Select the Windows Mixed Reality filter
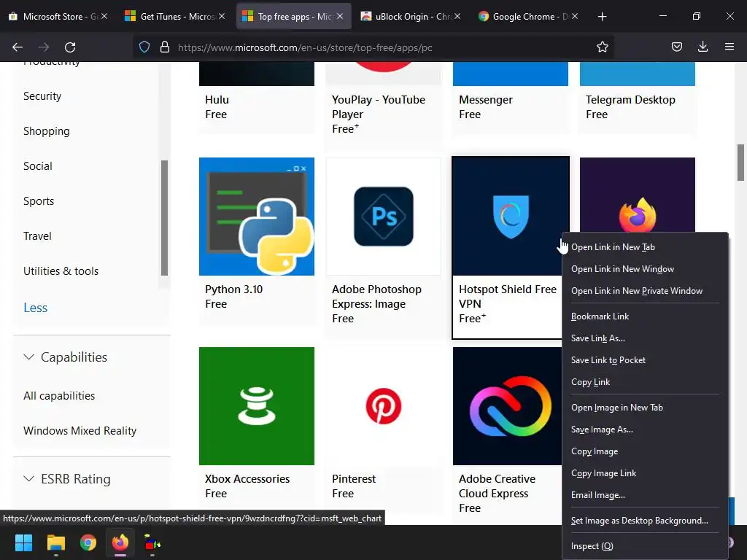747x560 pixels. coord(80,430)
